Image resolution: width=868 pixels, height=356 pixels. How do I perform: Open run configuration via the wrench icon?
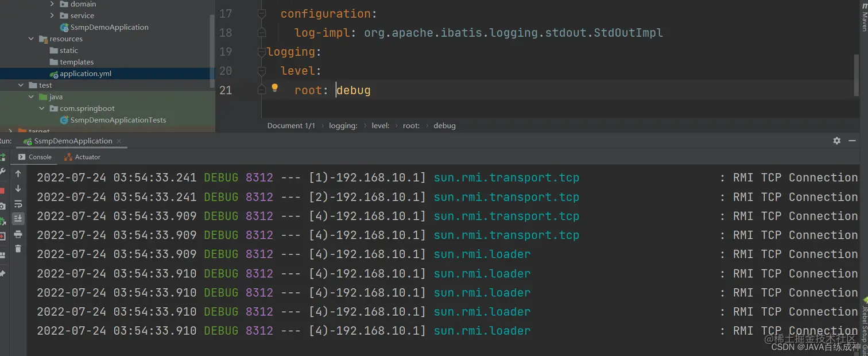tap(2, 172)
